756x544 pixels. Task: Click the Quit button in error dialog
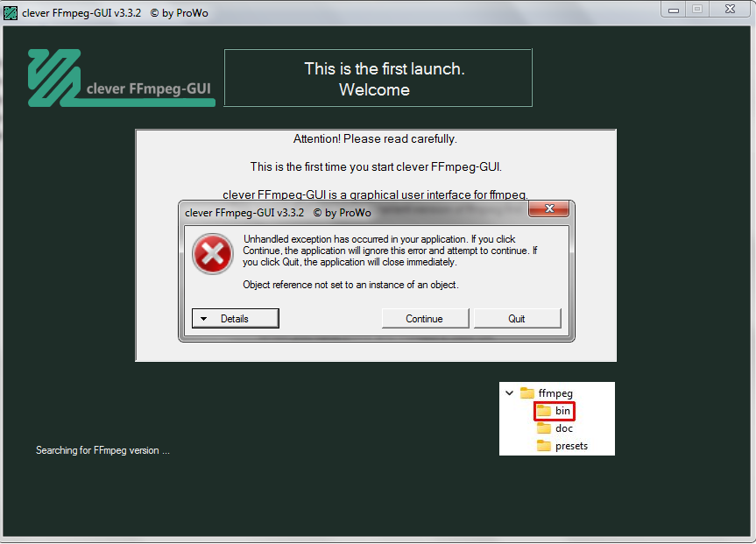click(517, 318)
